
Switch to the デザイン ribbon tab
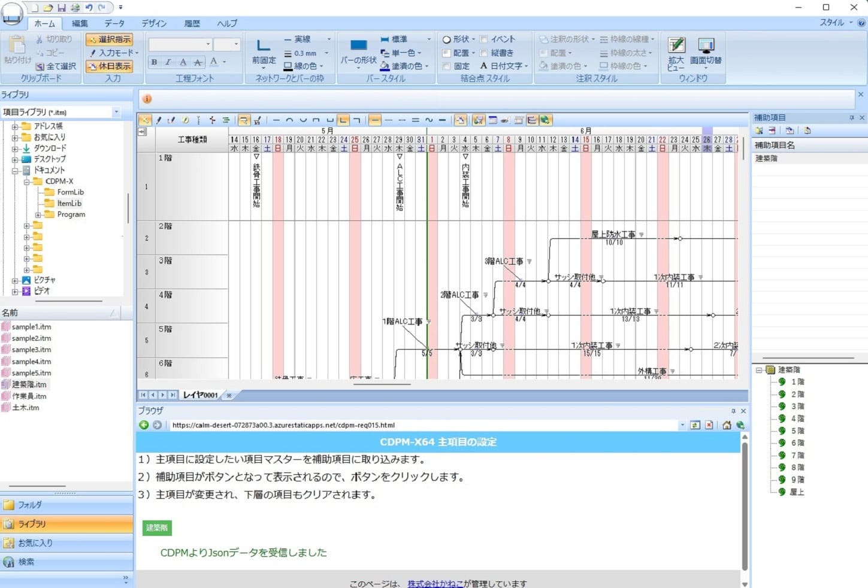(154, 23)
